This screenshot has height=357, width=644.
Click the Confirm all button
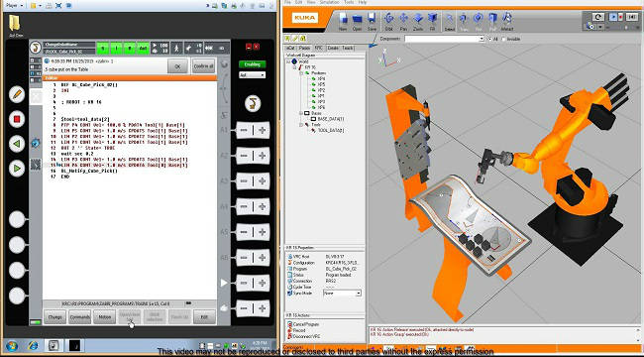(x=203, y=65)
